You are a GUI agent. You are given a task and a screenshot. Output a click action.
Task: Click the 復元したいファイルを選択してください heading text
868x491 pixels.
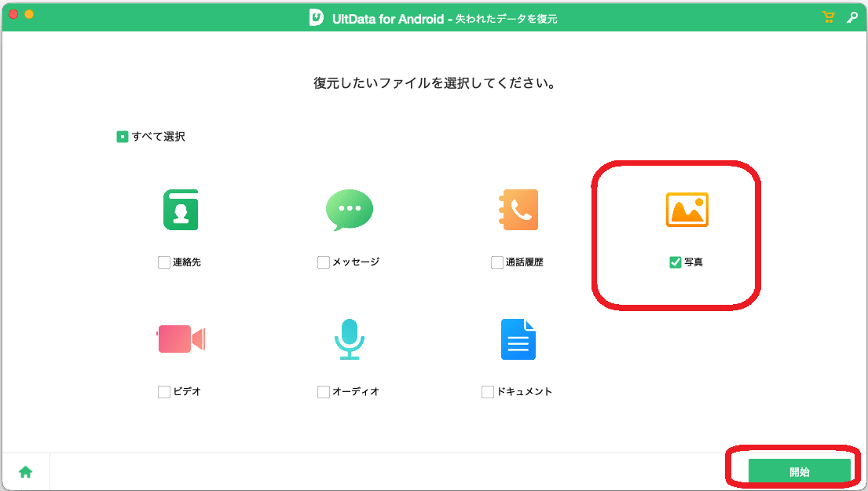(434, 83)
